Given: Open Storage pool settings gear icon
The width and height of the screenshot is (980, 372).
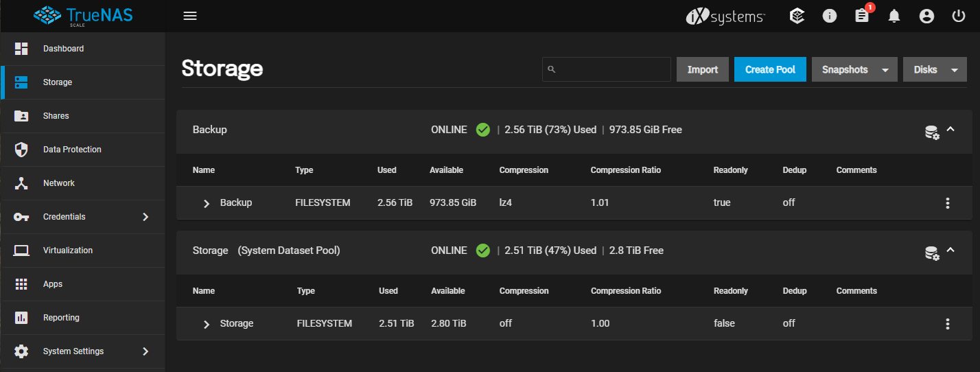Looking at the screenshot, I should 932,253.
